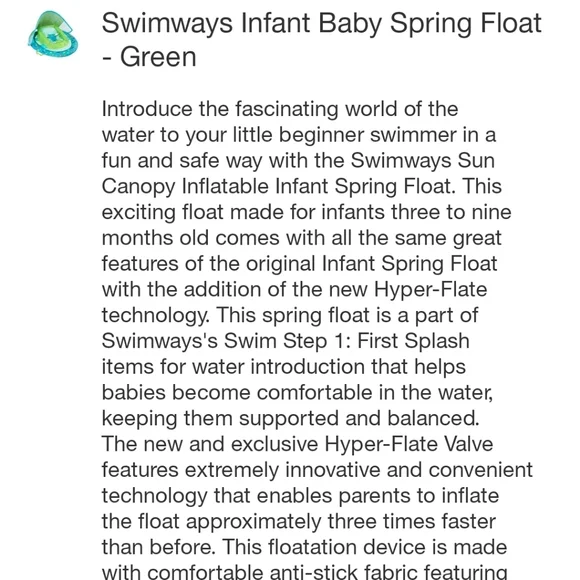
Task: Click 'This floatation device is made' line
Action: (364, 547)
